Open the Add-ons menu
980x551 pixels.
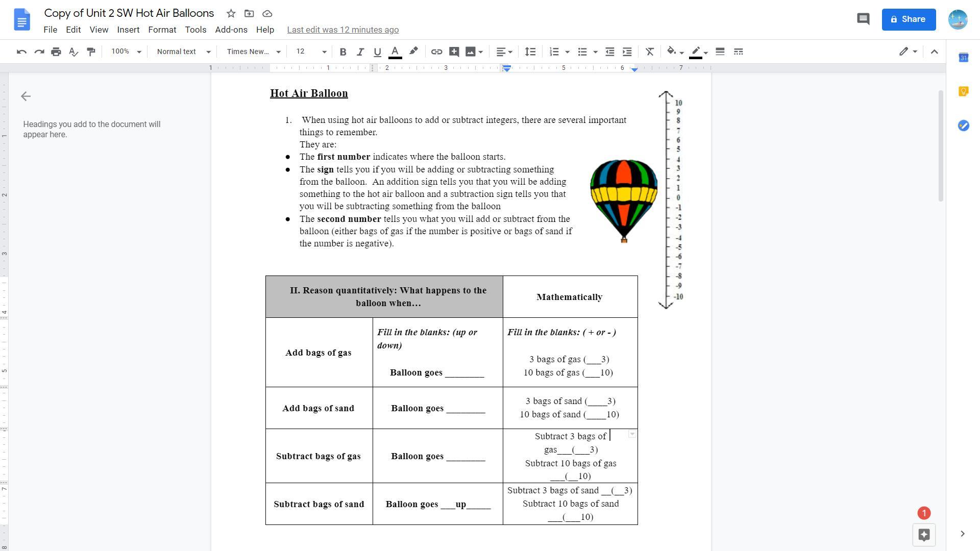pyautogui.click(x=231, y=30)
